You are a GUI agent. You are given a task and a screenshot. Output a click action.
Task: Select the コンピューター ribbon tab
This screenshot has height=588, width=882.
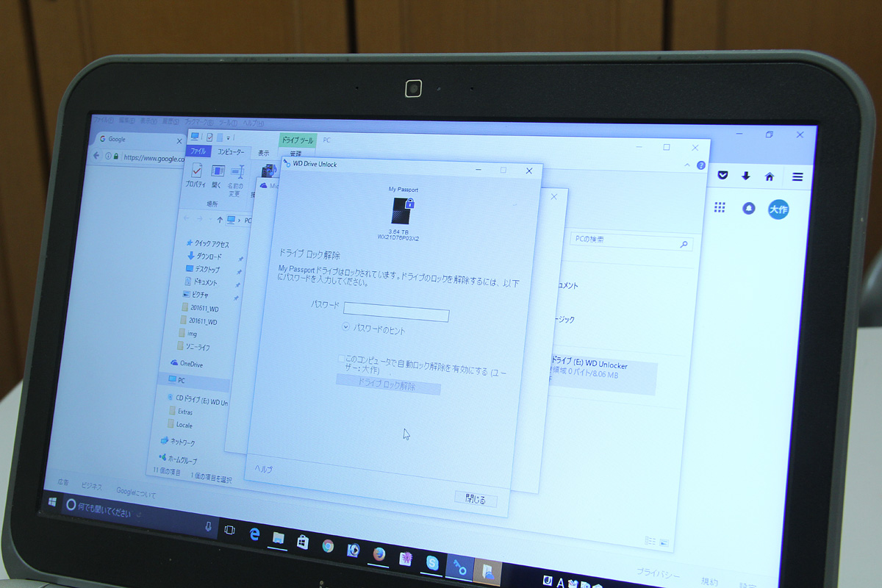pos(231,151)
